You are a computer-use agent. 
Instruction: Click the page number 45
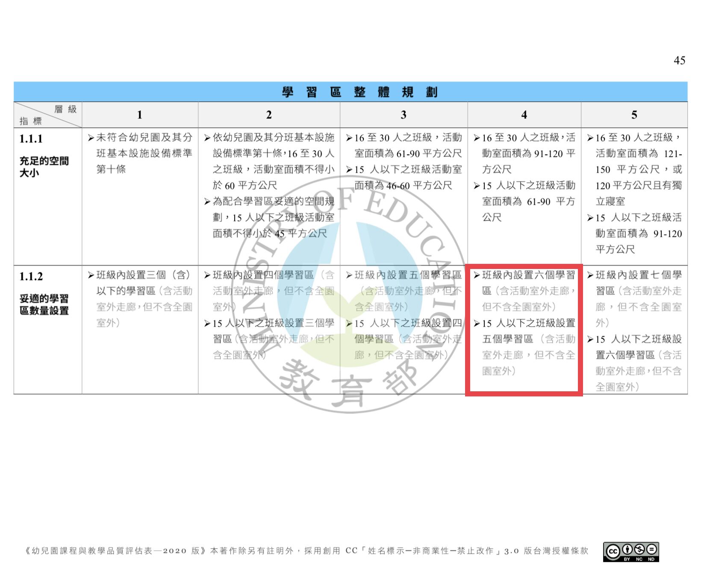point(679,60)
